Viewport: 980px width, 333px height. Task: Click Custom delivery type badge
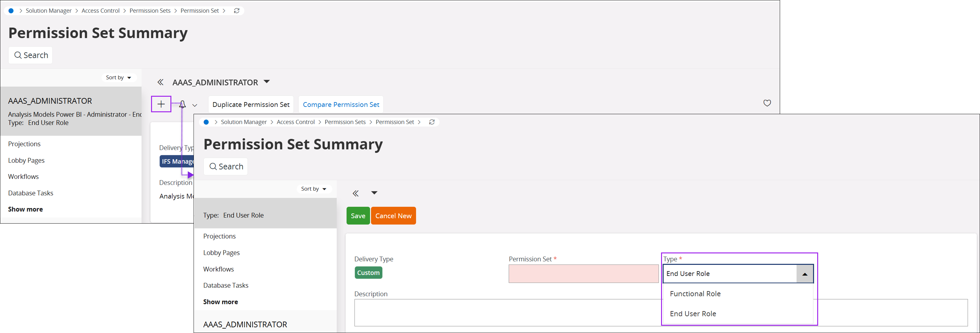[x=368, y=272]
